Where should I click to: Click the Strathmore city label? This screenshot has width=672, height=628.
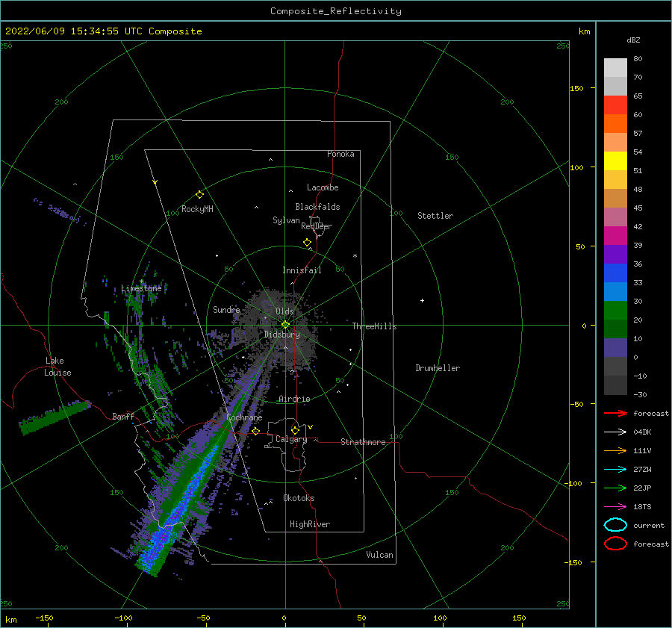(363, 442)
